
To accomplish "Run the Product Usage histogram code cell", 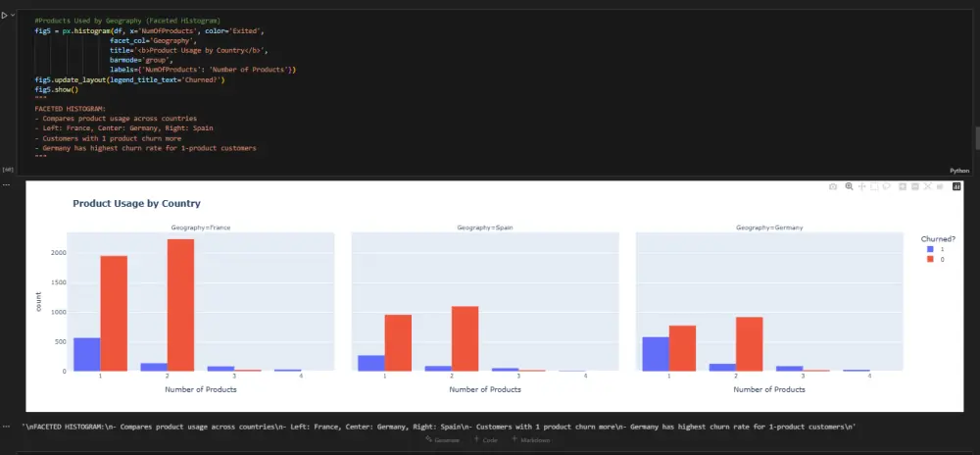I will (x=4, y=15).
